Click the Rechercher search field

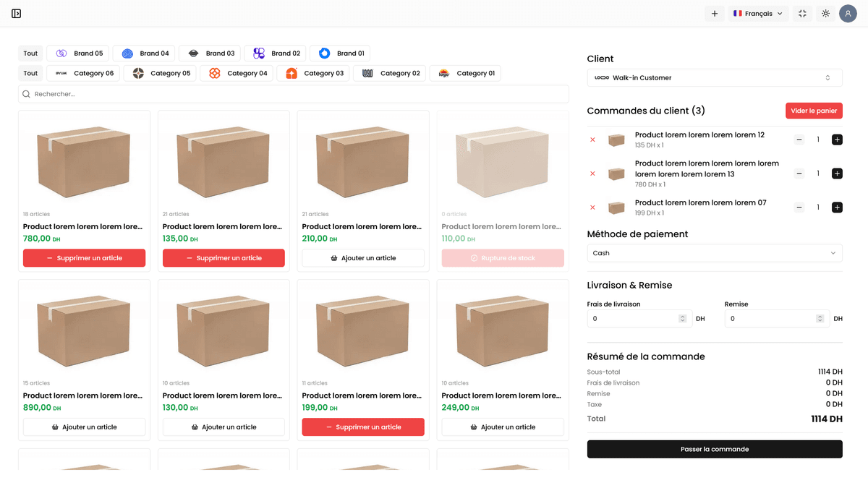click(294, 94)
